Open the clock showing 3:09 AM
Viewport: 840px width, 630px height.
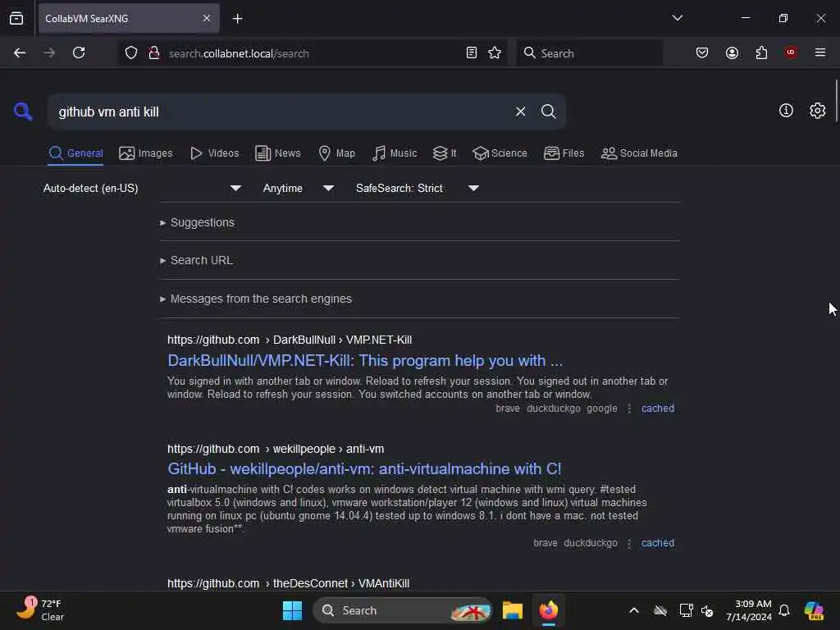(x=749, y=609)
